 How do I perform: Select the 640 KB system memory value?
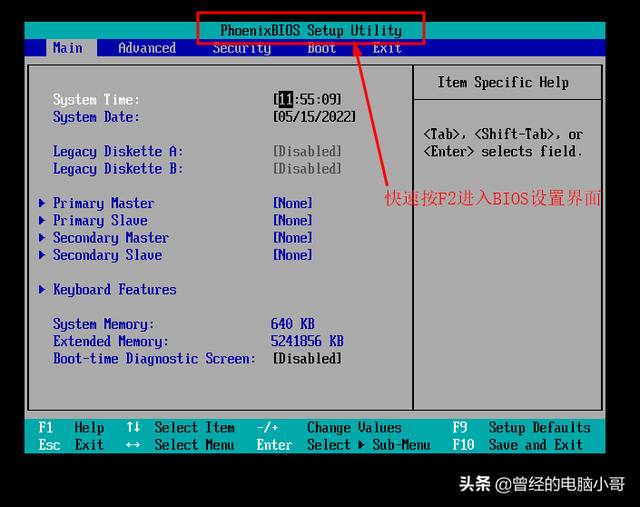(293, 324)
